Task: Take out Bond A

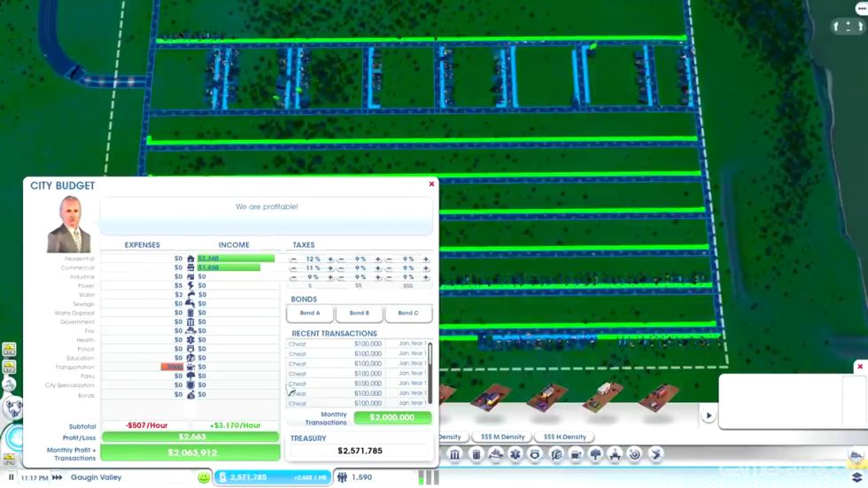Action: [x=310, y=314]
